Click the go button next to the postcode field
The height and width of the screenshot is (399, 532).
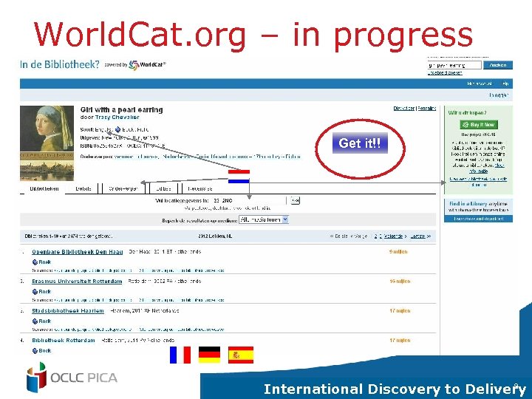pos(295,200)
